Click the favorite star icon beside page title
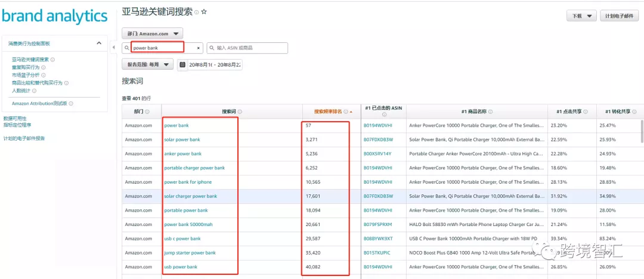 coord(204,12)
